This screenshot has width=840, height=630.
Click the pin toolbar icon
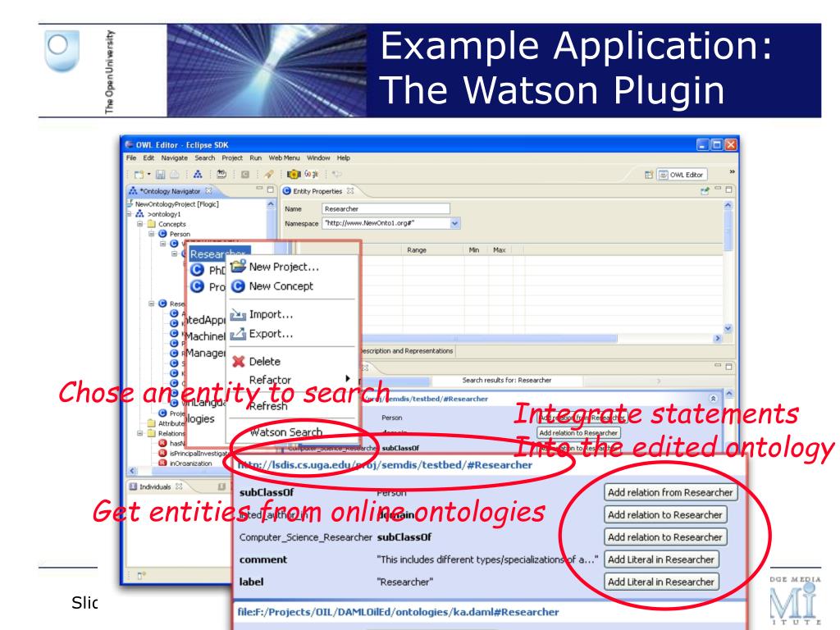(269, 174)
